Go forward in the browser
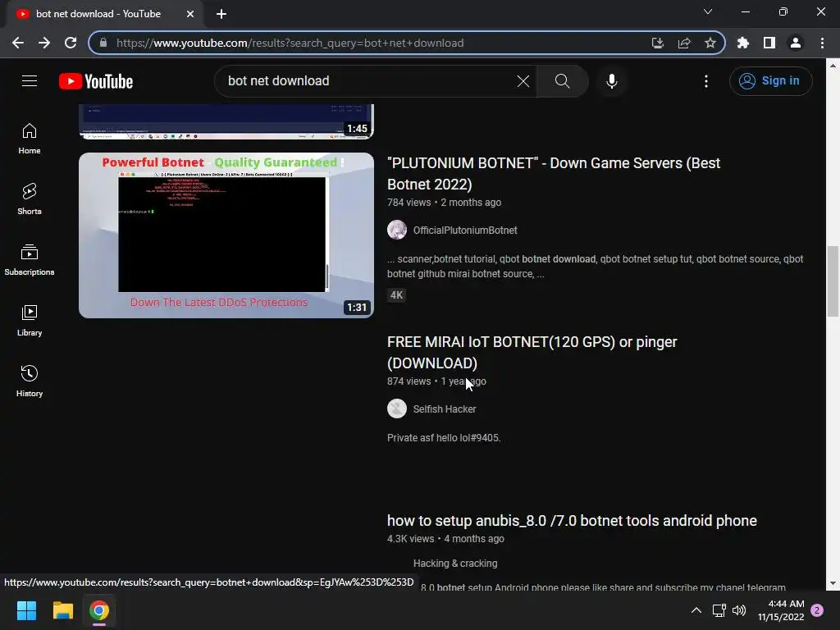Screen dimensions: 840x630 click(x=44, y=43)
